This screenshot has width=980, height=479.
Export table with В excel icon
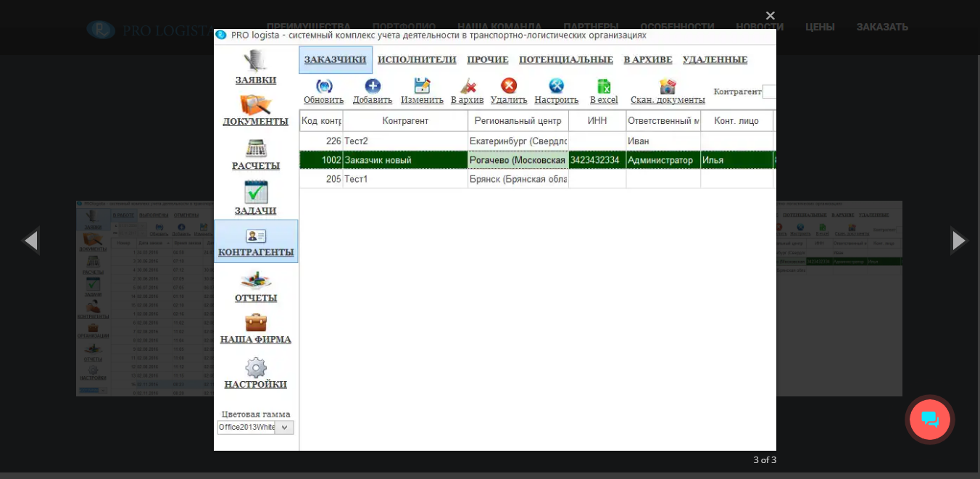[604, 86]
